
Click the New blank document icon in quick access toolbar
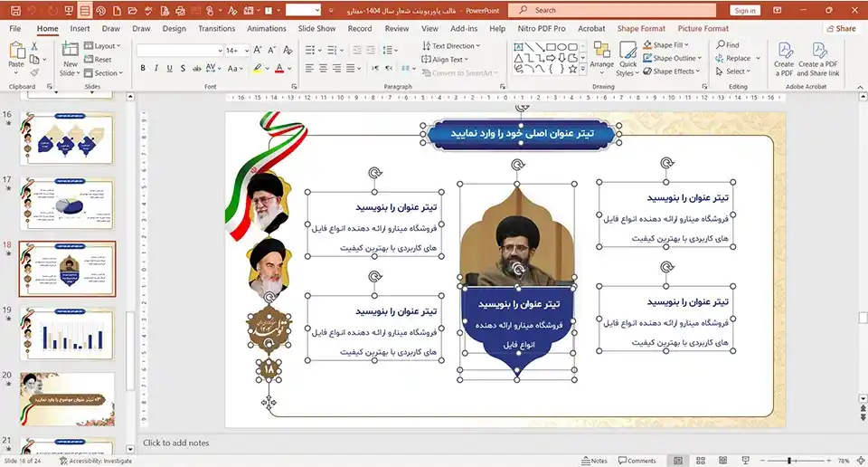tap(117, 11)
